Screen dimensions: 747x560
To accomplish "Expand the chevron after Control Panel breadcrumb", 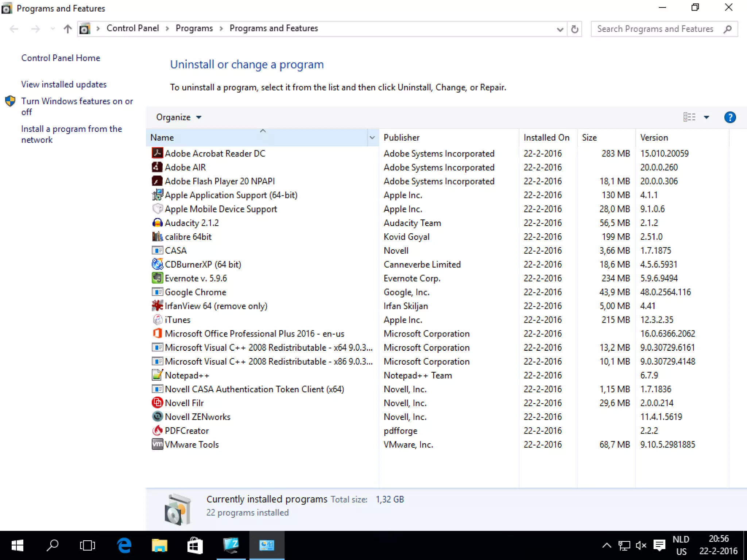I will tap(167, 28).
